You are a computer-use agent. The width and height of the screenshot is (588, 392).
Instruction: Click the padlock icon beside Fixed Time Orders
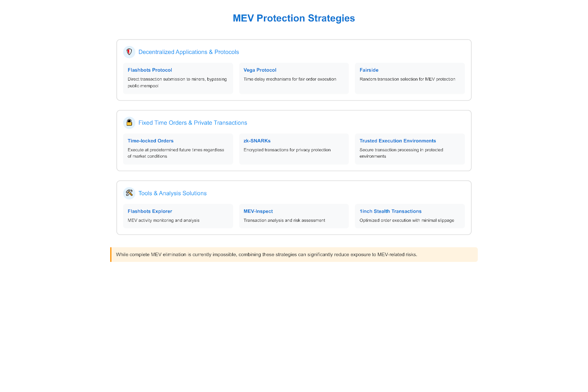pyautogui.click(x=129, y=123)
